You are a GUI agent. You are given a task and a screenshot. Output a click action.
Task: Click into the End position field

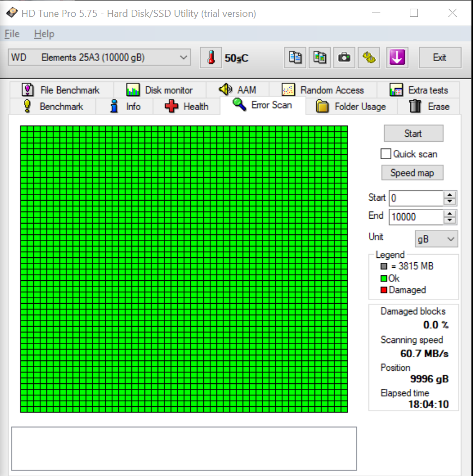[415, 216]
